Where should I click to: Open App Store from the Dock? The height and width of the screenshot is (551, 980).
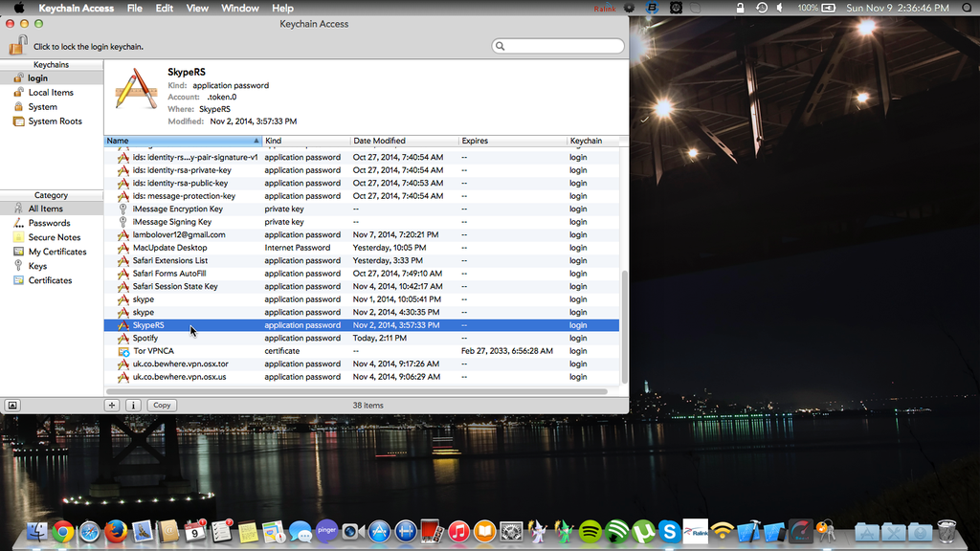click(x=379, y=532)
